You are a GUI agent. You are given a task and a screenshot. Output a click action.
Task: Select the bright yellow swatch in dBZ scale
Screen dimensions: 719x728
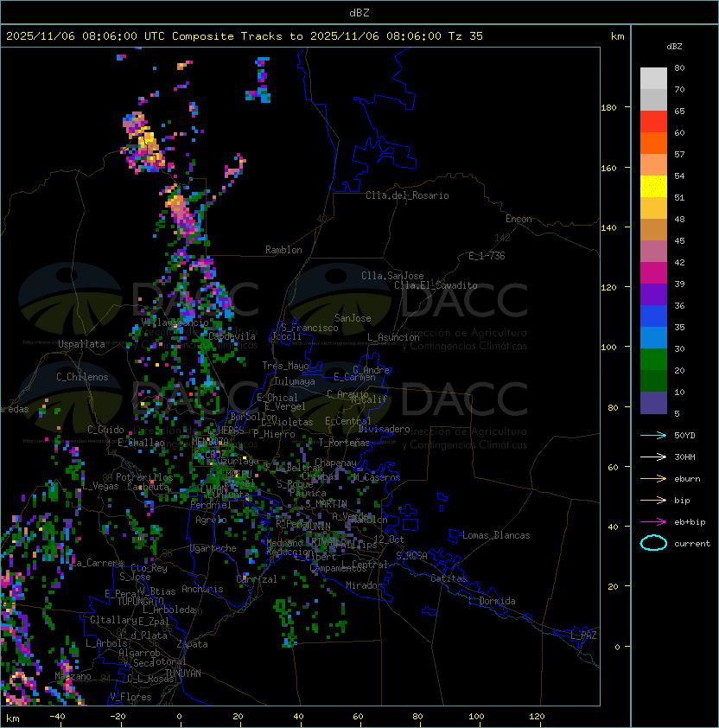(653, 186)
